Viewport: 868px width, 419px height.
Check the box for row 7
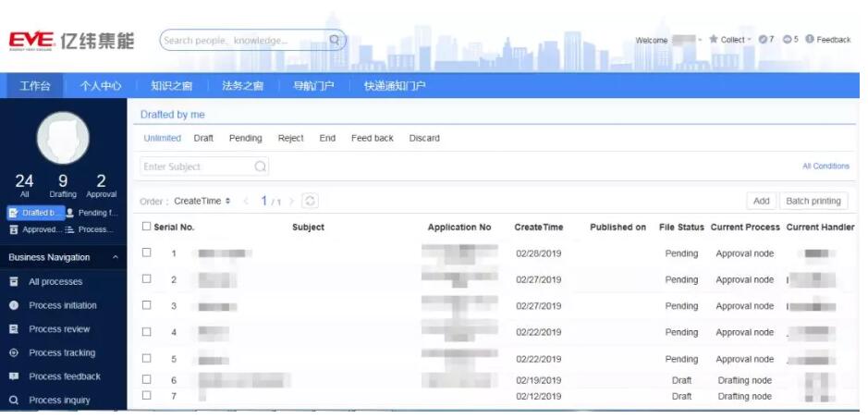(146, 395)
